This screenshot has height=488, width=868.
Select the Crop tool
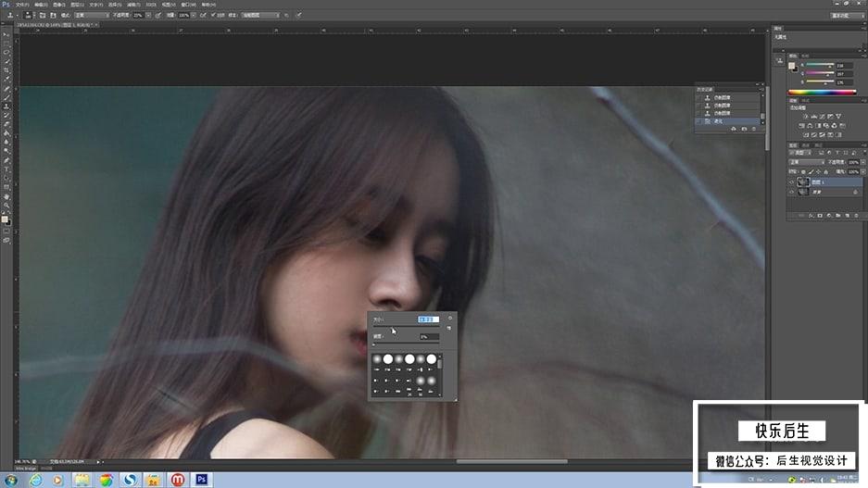pos(6,69)
